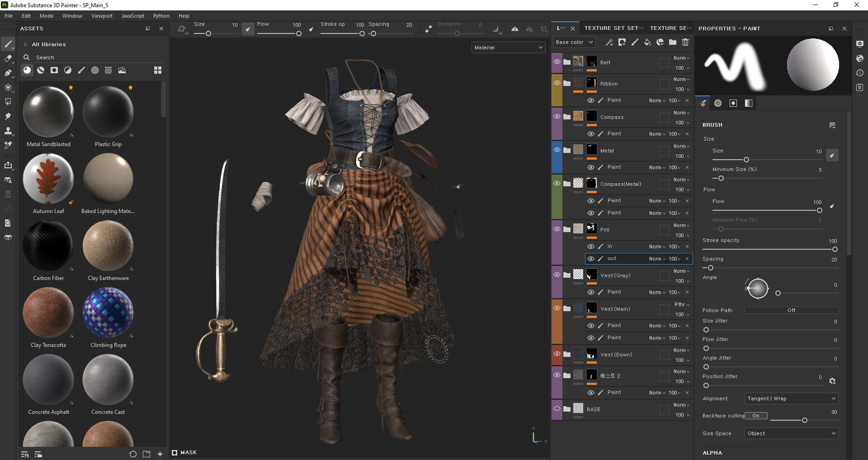
Task: Add a folder group in layers
Action: (673, 42)
